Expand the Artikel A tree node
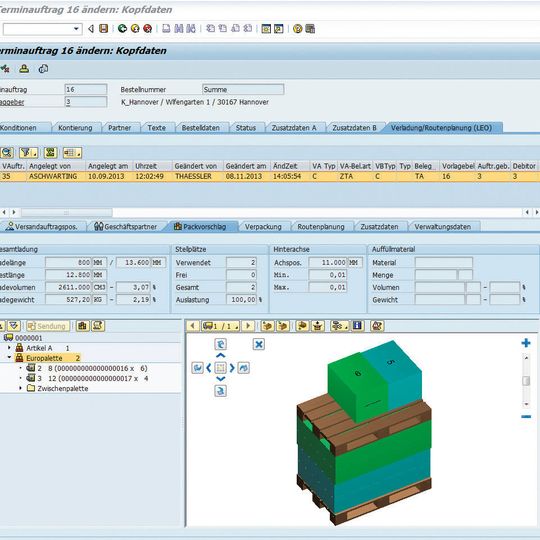The width and height of the screenshot is (540, 540). [x=9, y=348]
